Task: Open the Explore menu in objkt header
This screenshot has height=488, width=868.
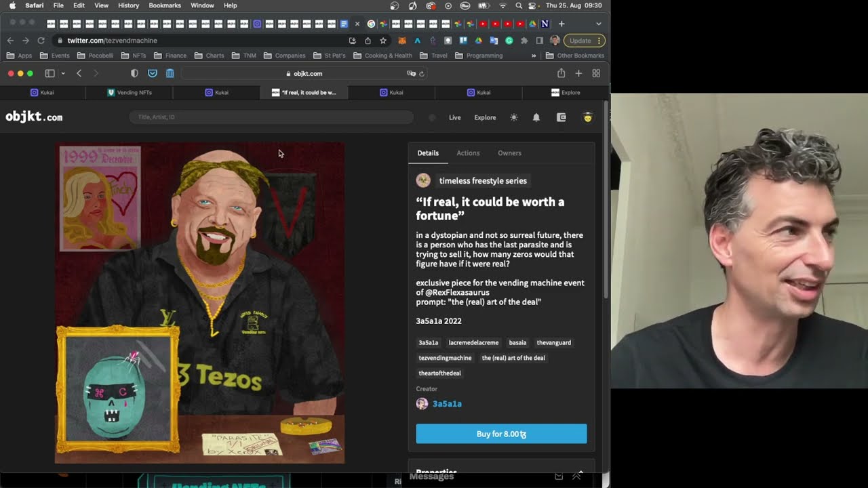Action: pyautogui.click(x=485, y=117)
